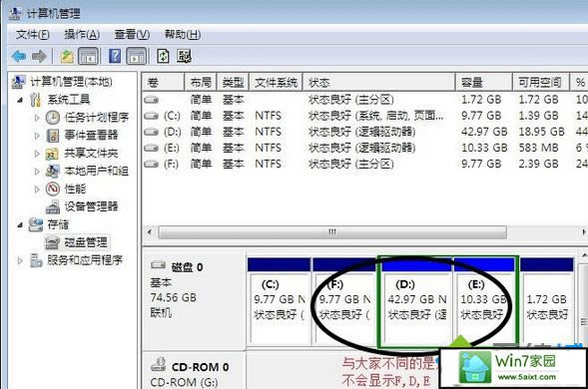The width and height of the screenshot is (588, 389).
Task: Click the Up one level folder icon
Action: pyautogui.click(x=67, y=57)
